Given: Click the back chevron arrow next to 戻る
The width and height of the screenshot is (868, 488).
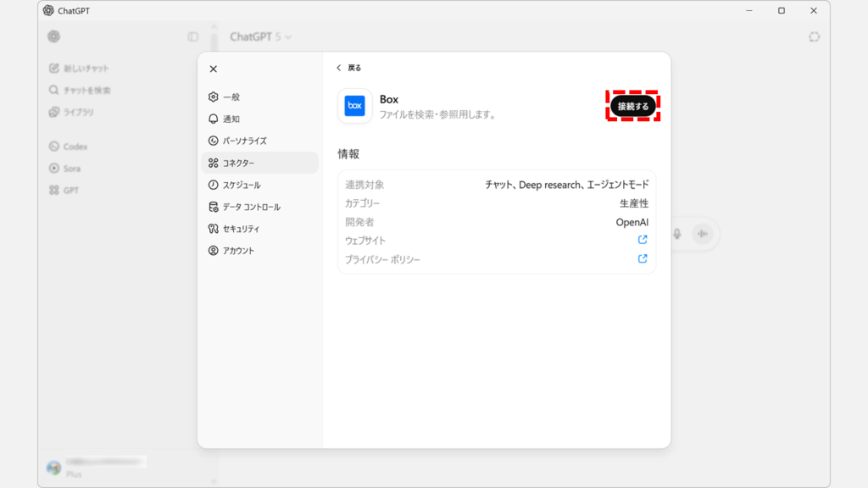Looking at the screenshot, I should 339,68.
